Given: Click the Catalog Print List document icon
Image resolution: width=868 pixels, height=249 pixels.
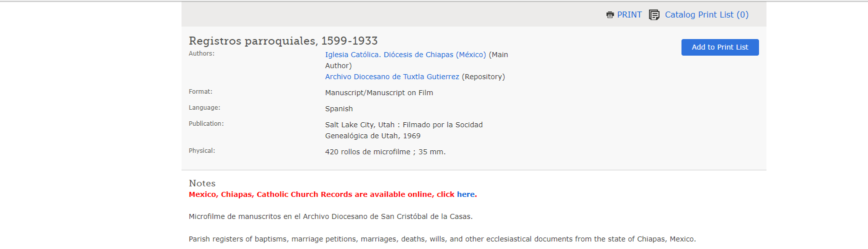Looking at the screenshot, I should tap(654, 15).
